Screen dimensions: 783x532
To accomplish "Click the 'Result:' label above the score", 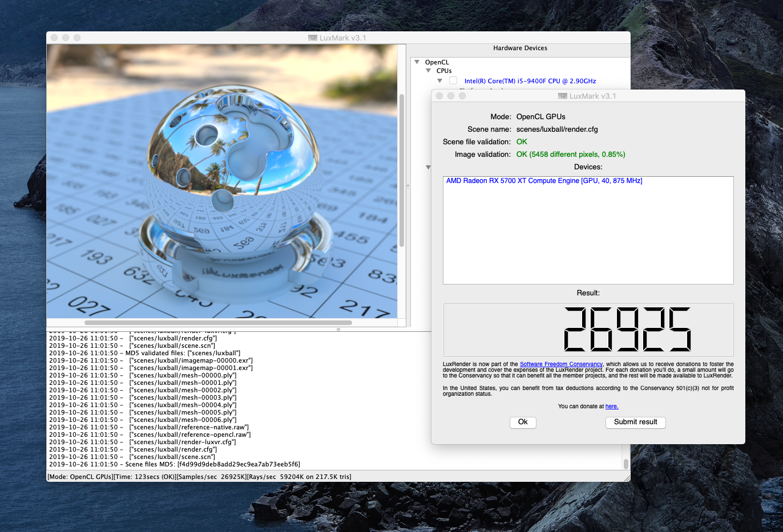I will point(588,293).
